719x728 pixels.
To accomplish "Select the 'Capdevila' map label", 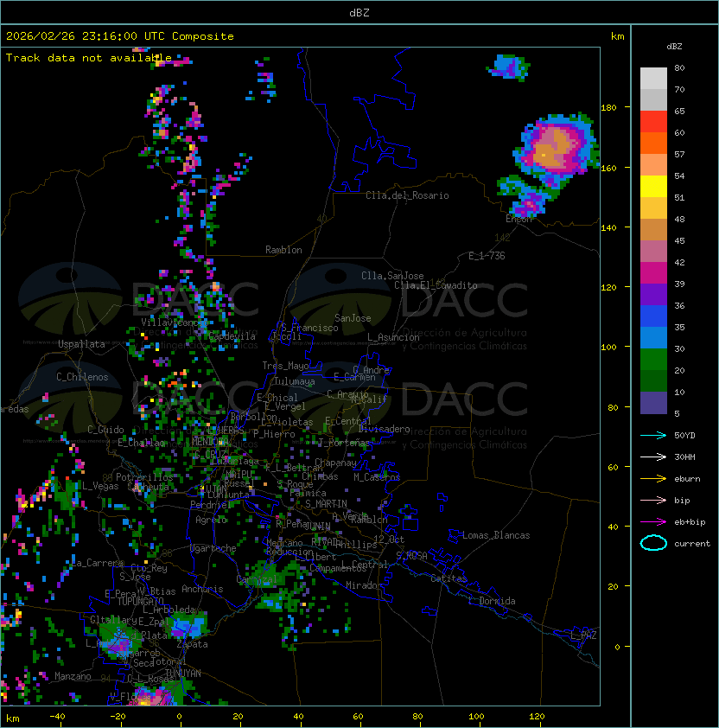I will (x=232, y=336).
